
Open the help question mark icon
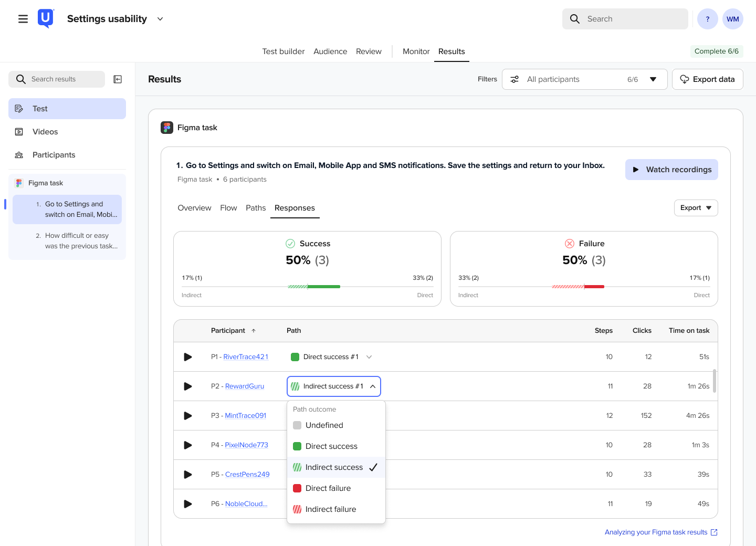tap(707, 19)
